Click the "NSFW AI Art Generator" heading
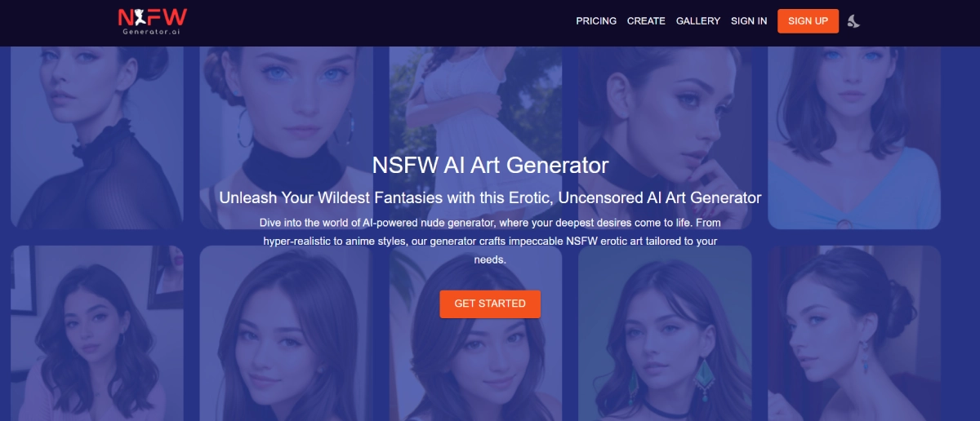980x421 pixels. point(490,166)
